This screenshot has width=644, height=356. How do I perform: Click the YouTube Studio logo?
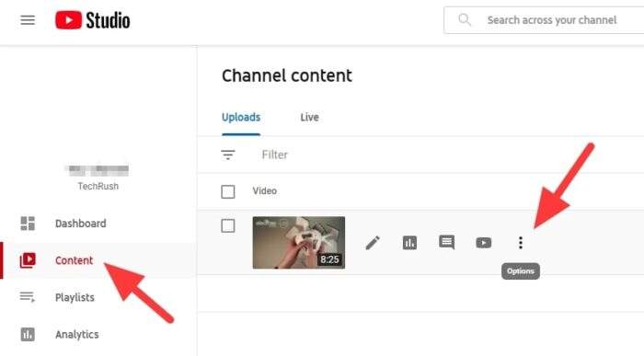pos(93,20)
